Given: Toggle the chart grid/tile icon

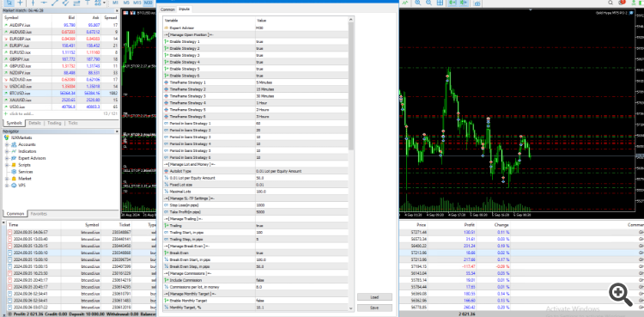Looking at the screenshot, I should 440,3.
